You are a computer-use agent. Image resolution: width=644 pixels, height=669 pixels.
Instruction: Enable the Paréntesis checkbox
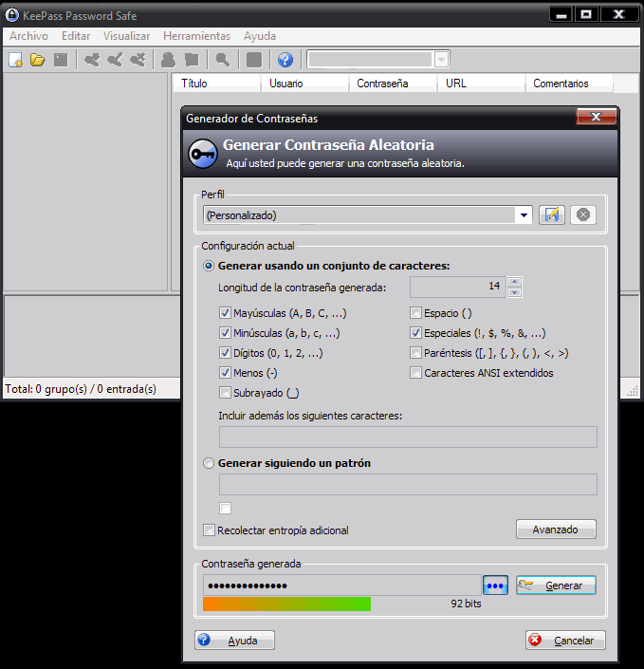tap(415, 353)
